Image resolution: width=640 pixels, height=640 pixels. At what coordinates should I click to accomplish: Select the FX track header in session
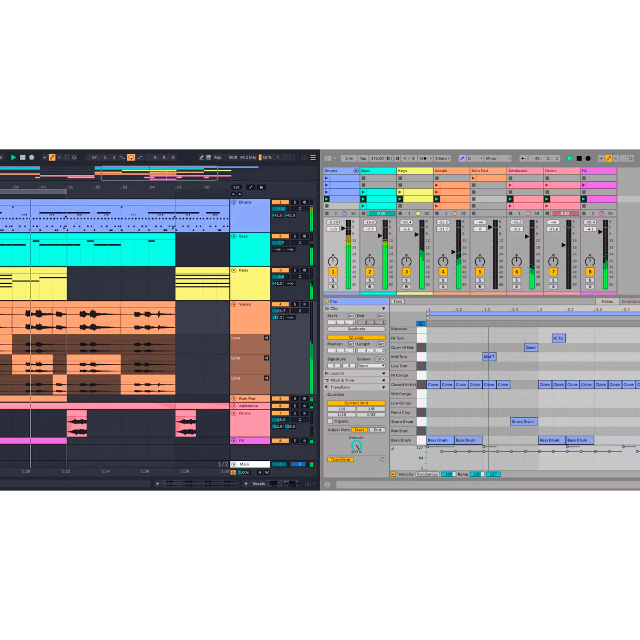point(598,171)
